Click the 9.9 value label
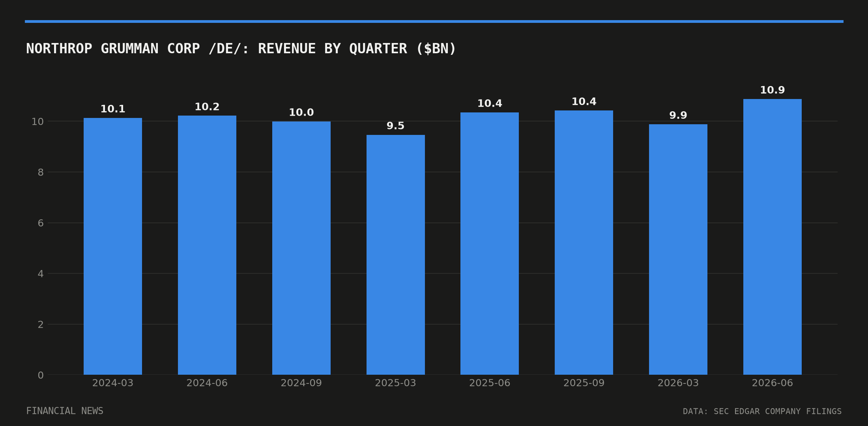The height and width of the screenshot is (426, 868). pos(678,116)
